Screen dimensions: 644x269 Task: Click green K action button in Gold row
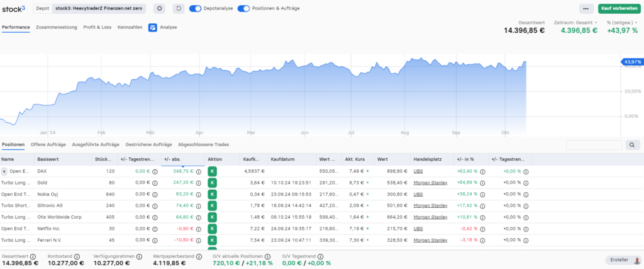213,183
